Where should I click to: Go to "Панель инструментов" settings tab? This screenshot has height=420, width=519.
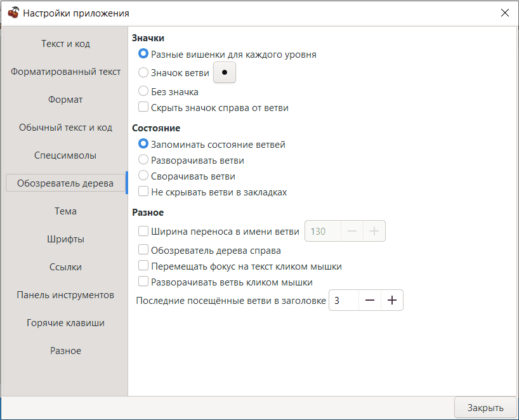point(65,295)
